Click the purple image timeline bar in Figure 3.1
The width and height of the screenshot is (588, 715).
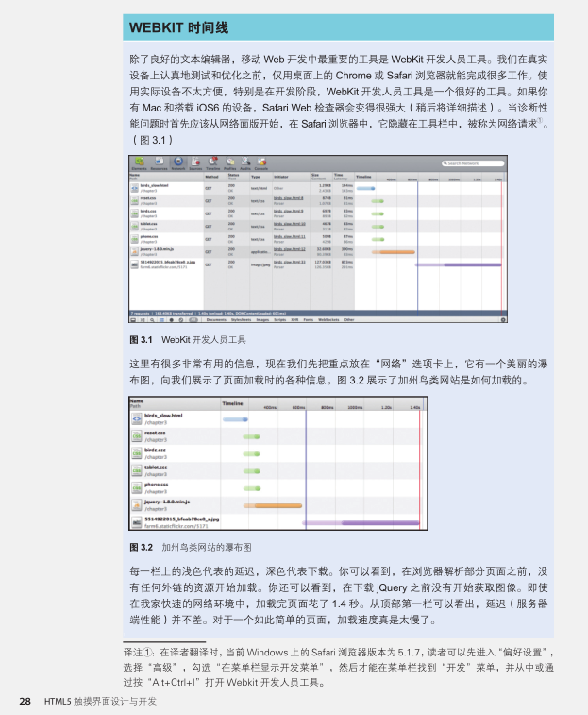coord(458,264)
